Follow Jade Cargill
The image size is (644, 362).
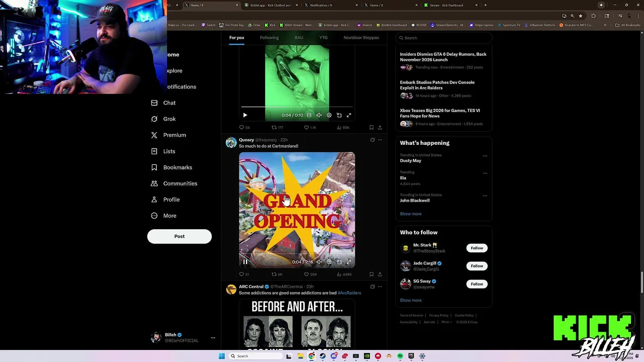(477, 266)
